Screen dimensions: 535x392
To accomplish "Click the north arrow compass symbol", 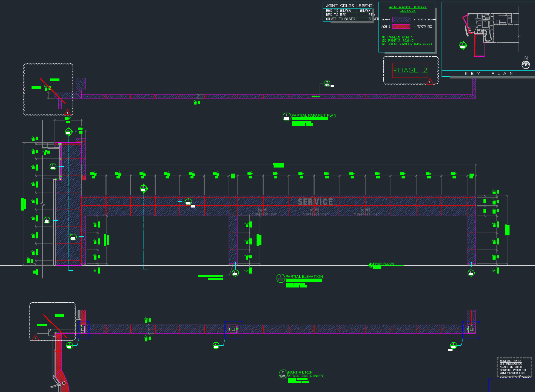I will click(x=526, y=64).
